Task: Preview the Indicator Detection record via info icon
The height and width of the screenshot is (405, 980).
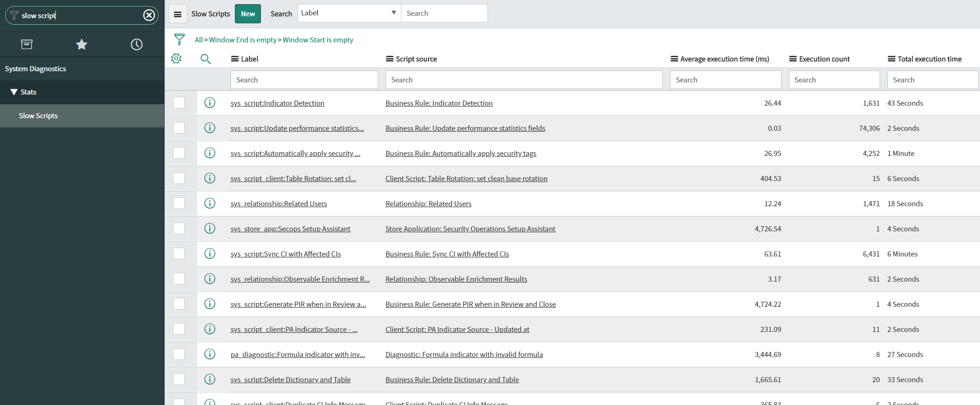Action: click(x=210, y=102)
